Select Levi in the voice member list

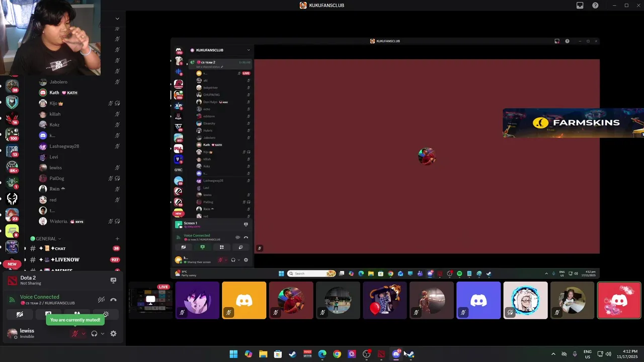pos(79,157)
